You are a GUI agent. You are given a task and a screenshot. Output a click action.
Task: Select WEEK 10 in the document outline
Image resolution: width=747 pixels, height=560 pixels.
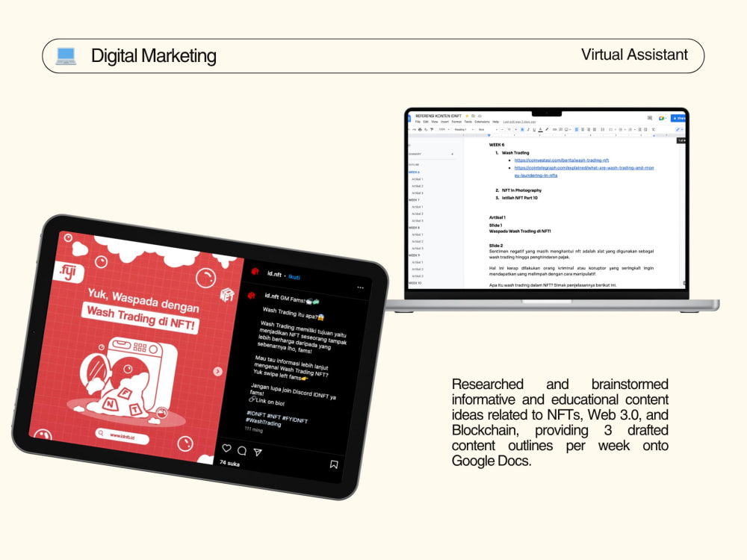pyautogui.click(x=415, y=283)
